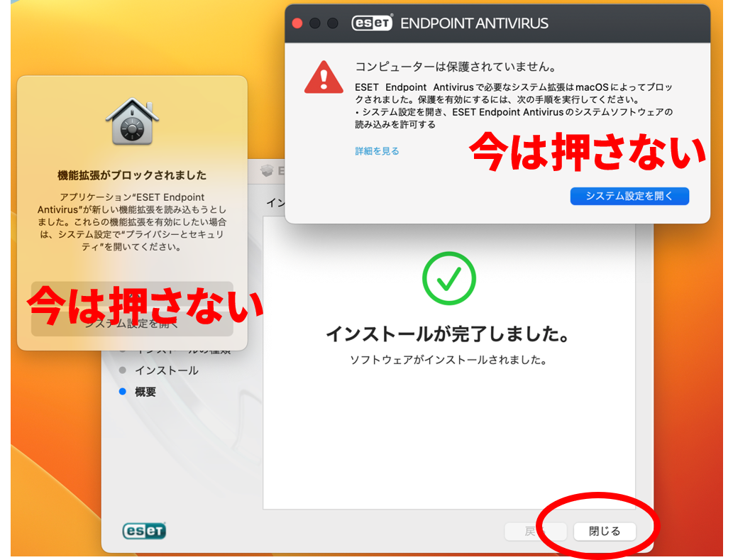Zoom the ESET Endpoint Antivirus window
This screenshot has width=733, height=560.
(x=332, y=23)
